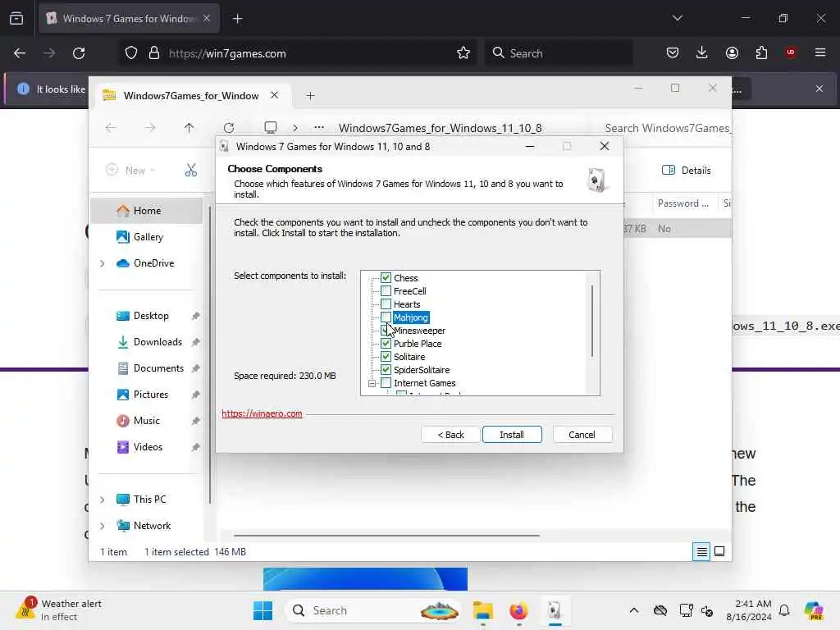
Task: Open Downloads folder in Explorer sidebar
Action: 151,342
